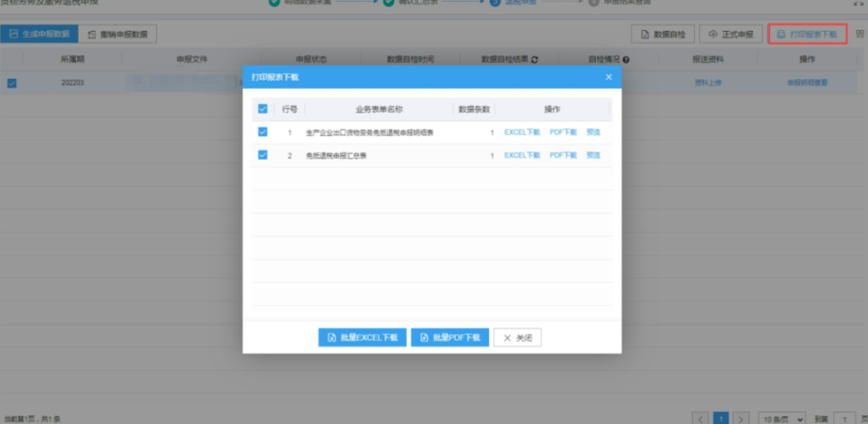Download EXCEL for row 1 明细表
Image resolution: width=868 pixels, height=424 pixels.
522,133
